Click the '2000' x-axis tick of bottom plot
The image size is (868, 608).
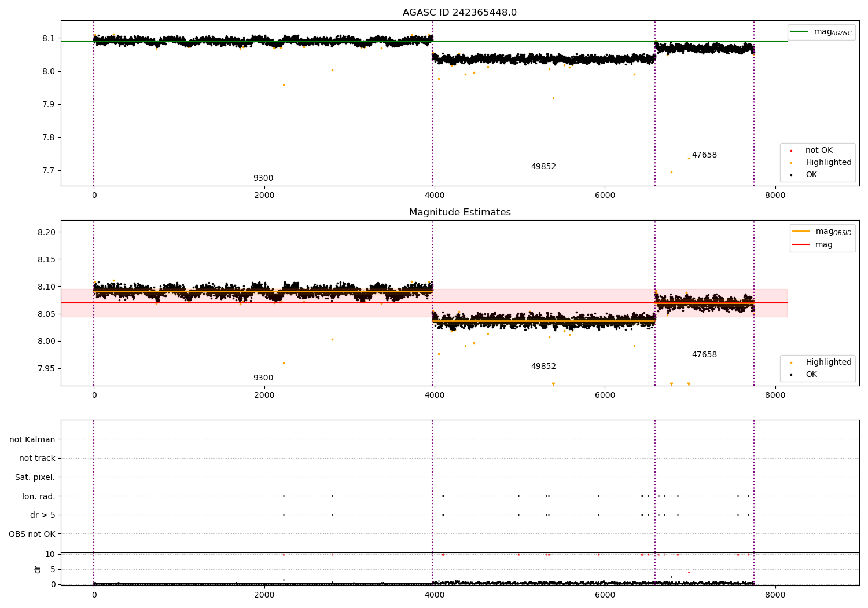264,595
